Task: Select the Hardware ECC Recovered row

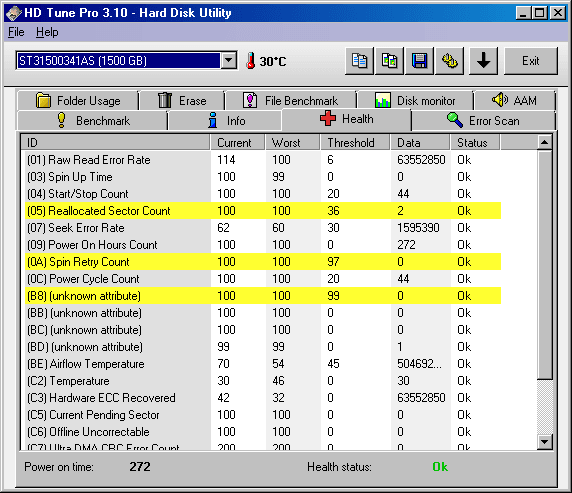Action: (263, 398)
